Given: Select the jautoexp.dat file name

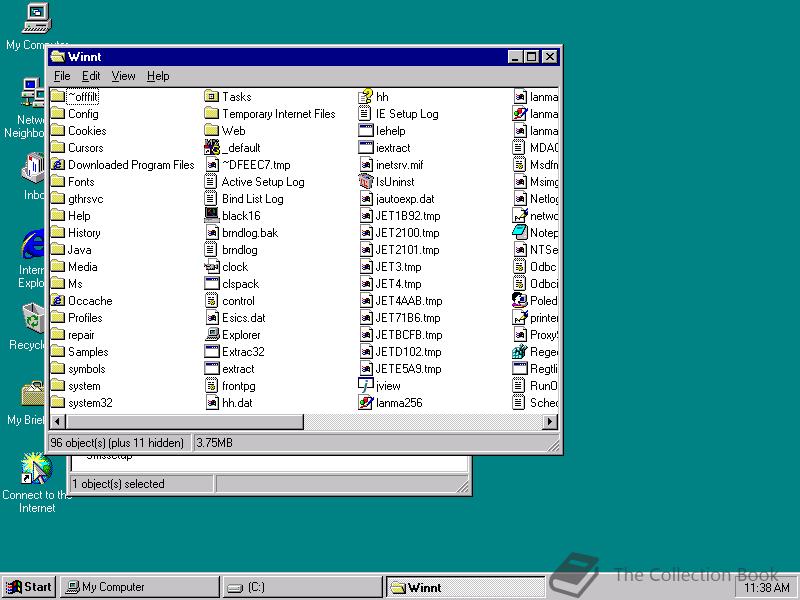Looking at the screenshot, I should point(405,199).
